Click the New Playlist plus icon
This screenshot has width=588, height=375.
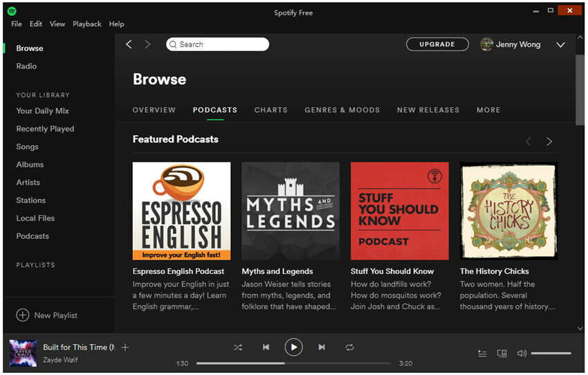click(x=23, y=315)
